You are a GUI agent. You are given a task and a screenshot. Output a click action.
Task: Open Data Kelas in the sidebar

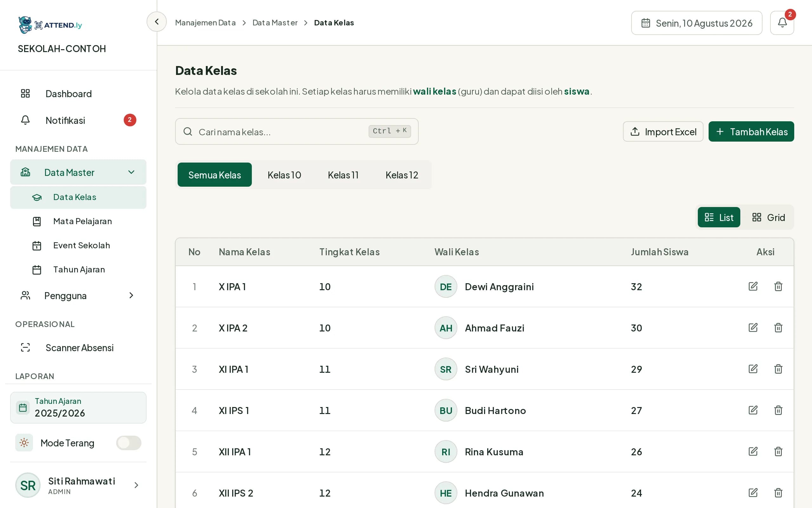pos(78,197)
